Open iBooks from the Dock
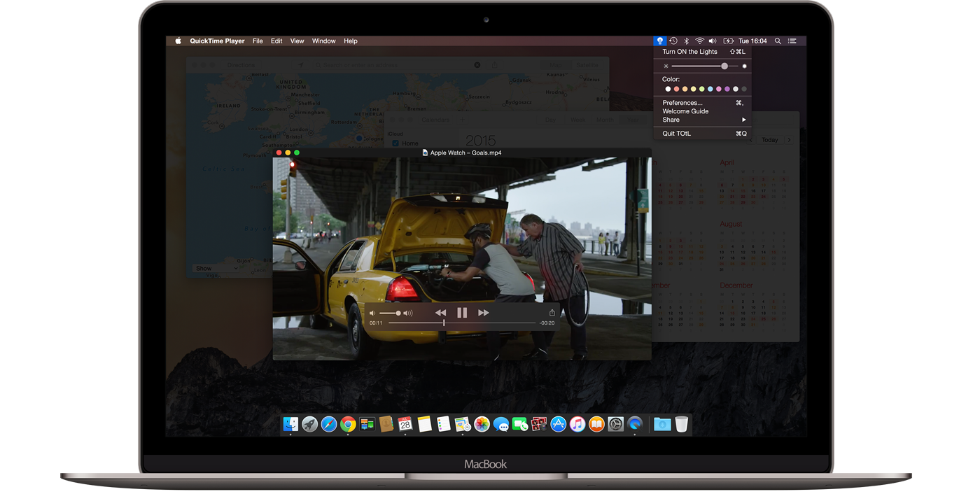 [x=596, y=424]
